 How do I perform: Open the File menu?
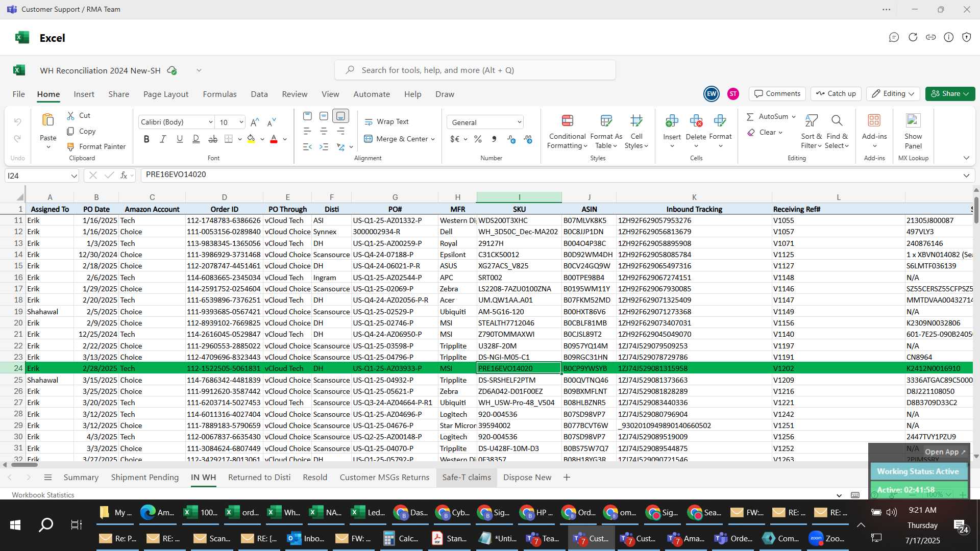(x=18, y=94)
